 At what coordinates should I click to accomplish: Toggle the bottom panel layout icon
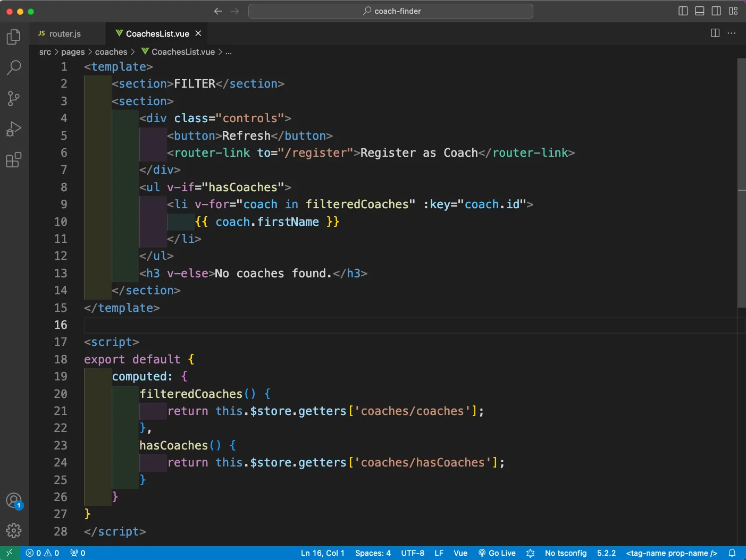tap(700, 11)
